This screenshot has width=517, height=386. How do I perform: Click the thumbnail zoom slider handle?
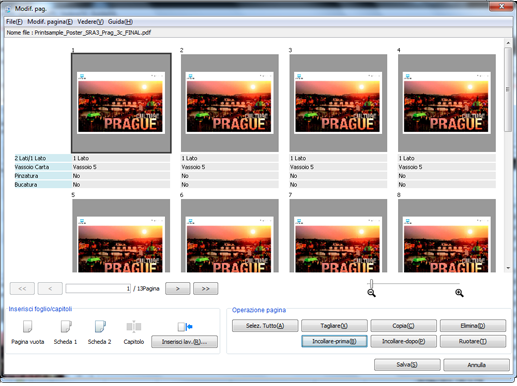pyautogui.click(x=371, y=284)
